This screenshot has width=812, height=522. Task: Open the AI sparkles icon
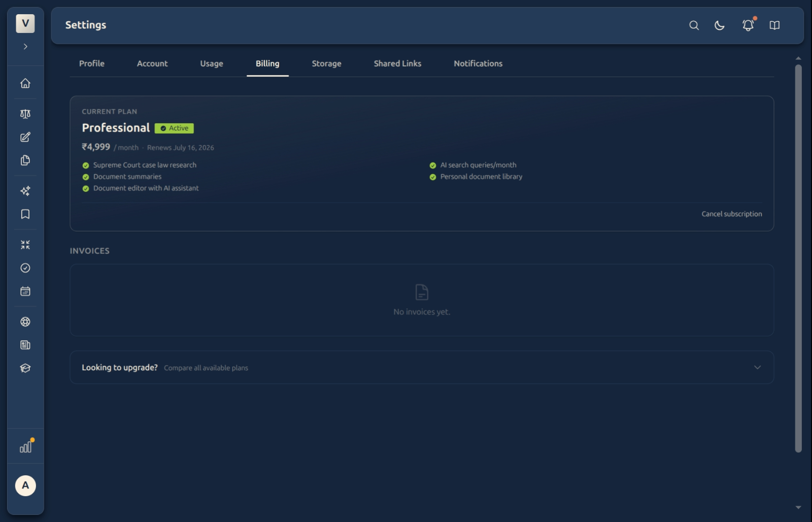point(25,191)
